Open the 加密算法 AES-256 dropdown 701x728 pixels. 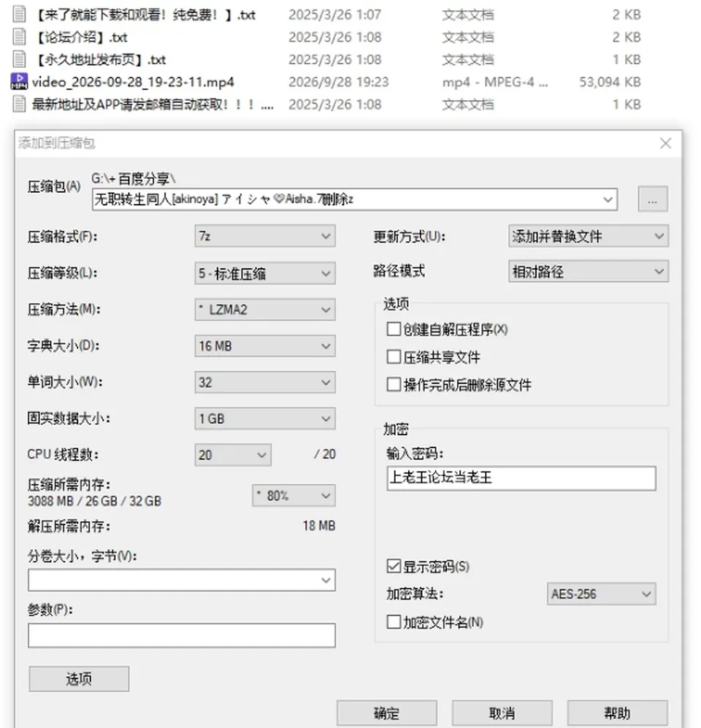[602, 594]
